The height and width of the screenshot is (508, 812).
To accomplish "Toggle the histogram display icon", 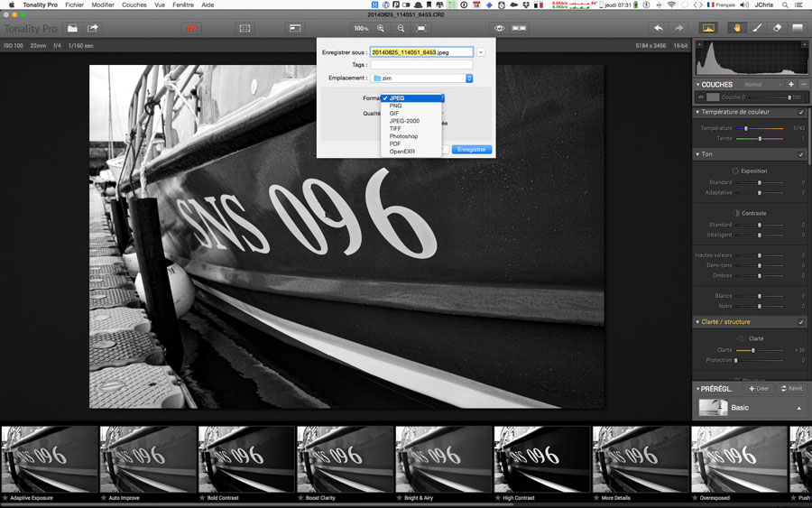I will pos(708,28).
